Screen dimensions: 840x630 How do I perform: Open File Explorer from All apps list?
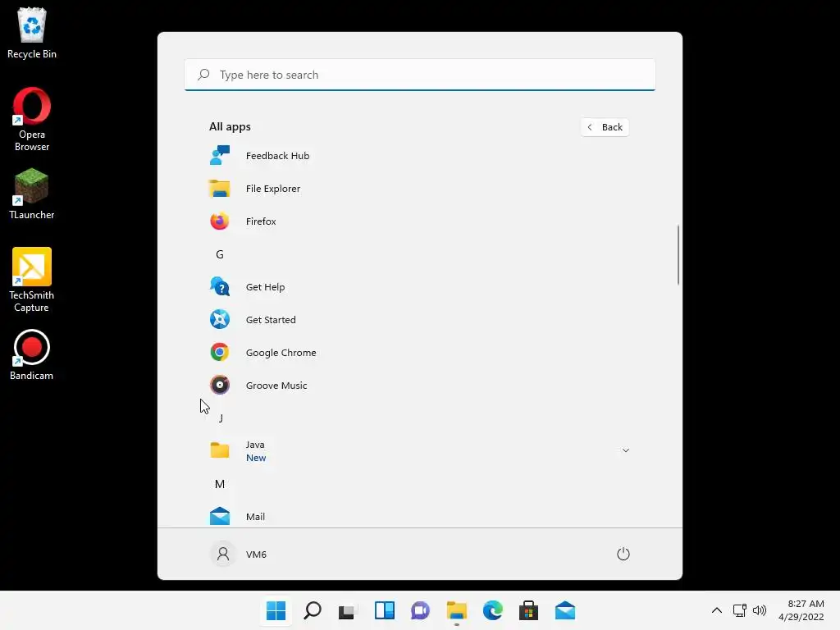(419, 189)
